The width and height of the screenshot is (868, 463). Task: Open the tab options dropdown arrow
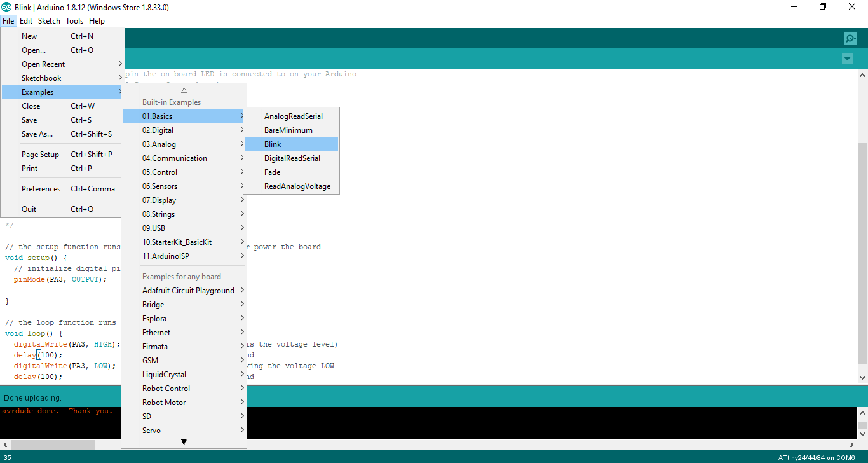(x=847, y=59)
